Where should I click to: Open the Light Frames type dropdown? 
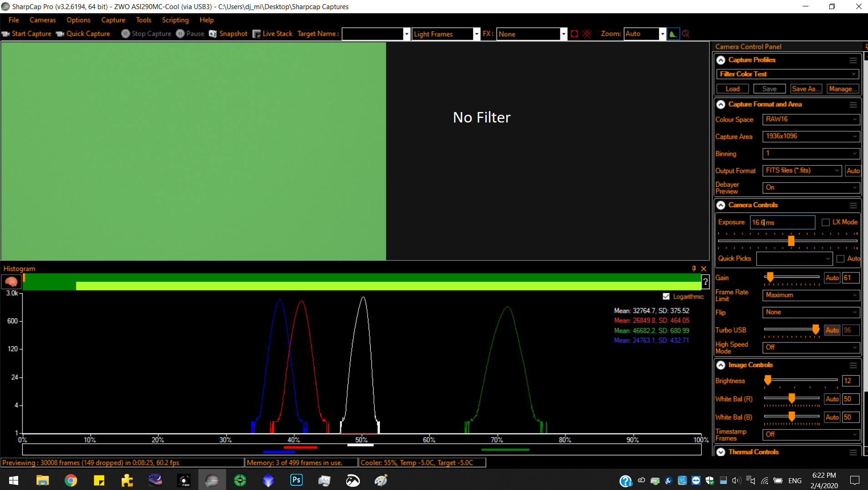coord(476,34)
